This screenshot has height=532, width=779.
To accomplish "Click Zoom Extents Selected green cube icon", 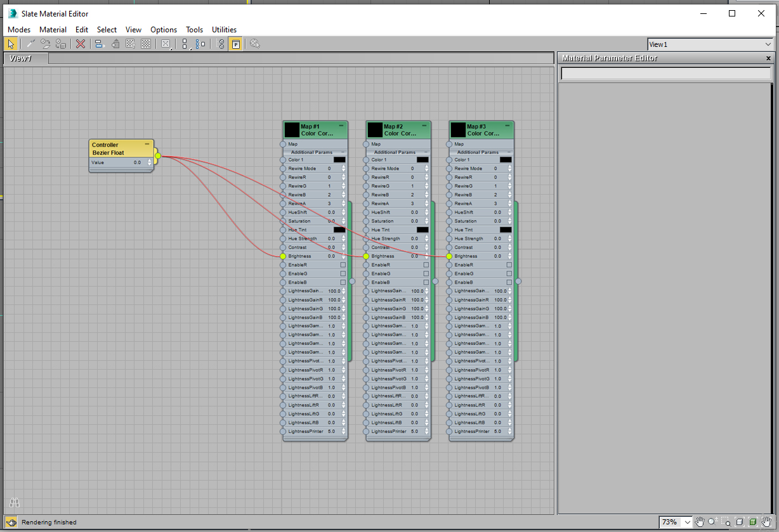I will 753,522.
